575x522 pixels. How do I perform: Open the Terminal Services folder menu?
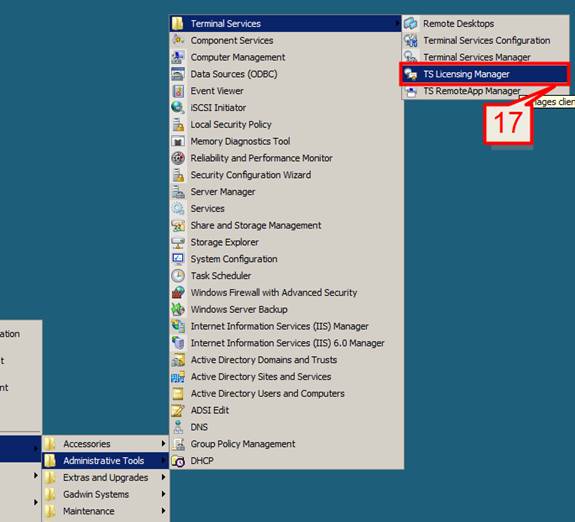(x=286, y=23)
